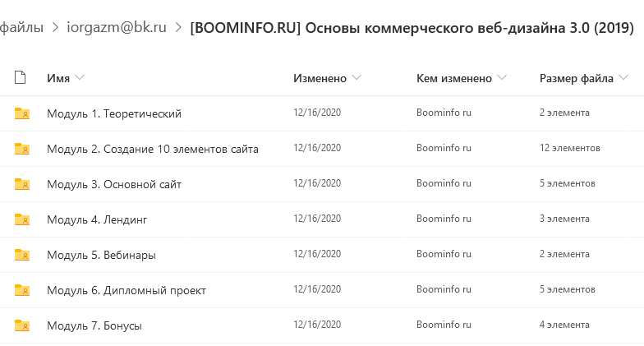This screenshot has height=346, width=644.
Task: Open the Размер файла column dropdown
Action: click(x=623, y=77)
